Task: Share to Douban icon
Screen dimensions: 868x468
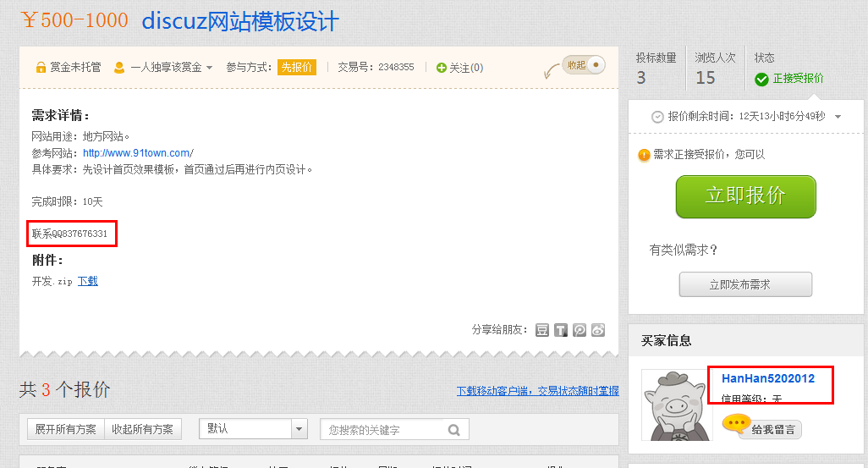Action: [x=542, y=330]
